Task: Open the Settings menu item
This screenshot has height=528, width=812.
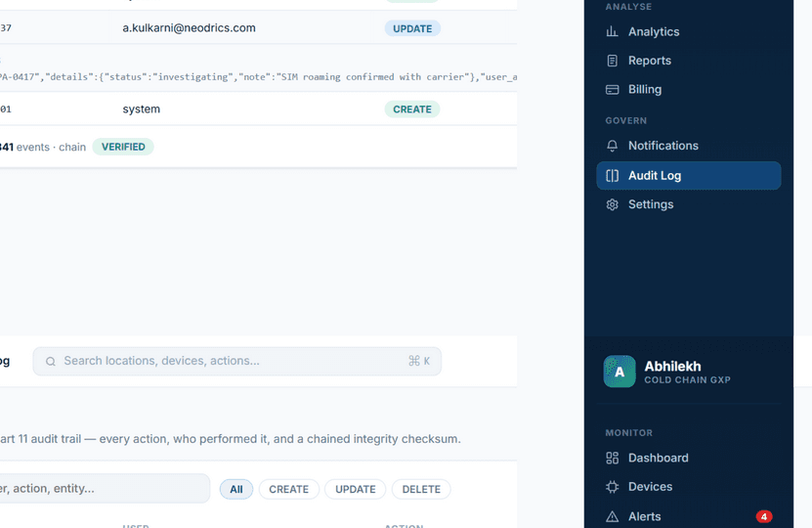Action: 688,204
